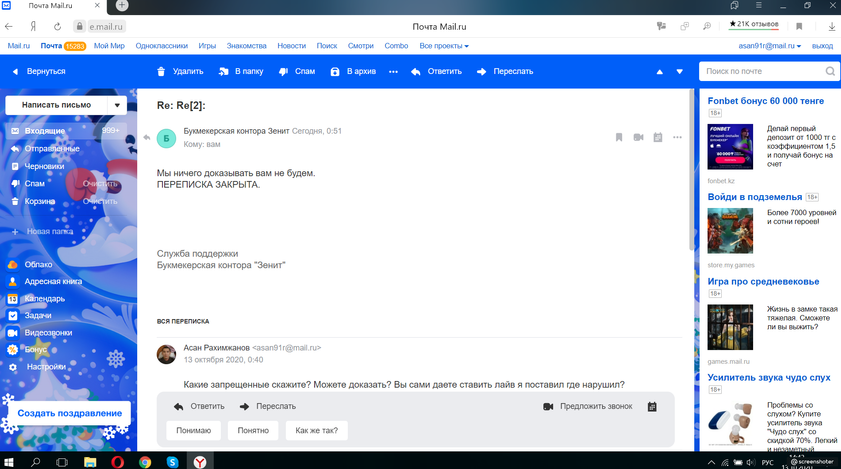
Task: Open Войди в подземелья ad link
Action: click(x=755, y=197)
